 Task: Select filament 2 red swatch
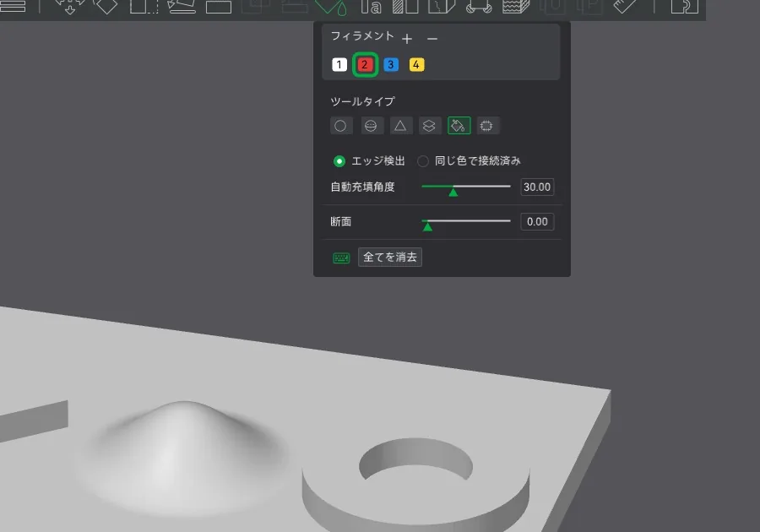click(x=365, y=64)
